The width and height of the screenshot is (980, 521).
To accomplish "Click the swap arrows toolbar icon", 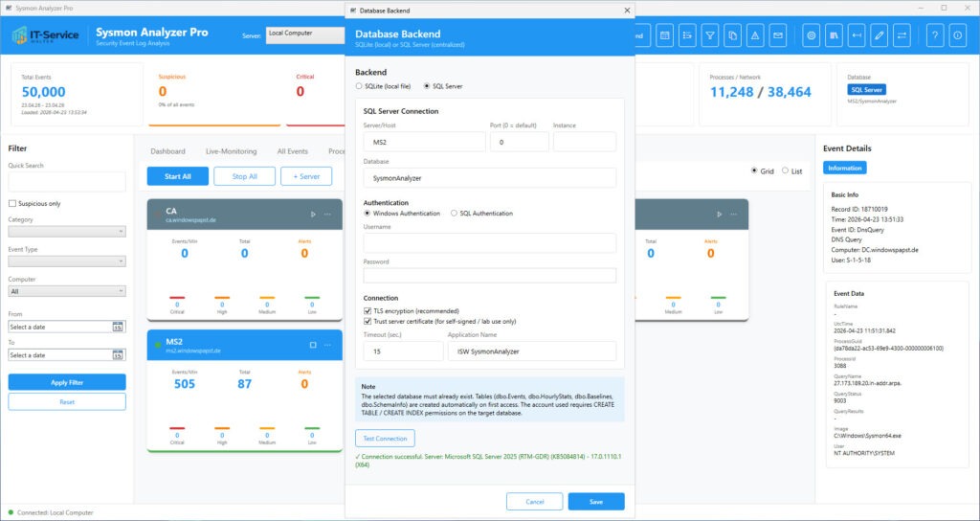I will [x=902, y=35].
